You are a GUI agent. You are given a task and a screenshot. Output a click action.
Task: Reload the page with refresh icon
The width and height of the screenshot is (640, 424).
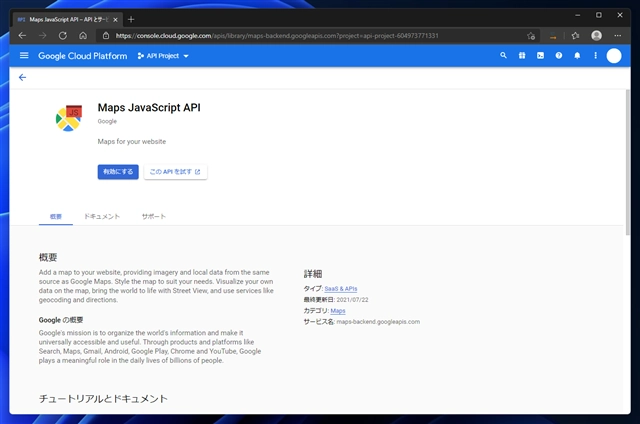click(62, 36)
